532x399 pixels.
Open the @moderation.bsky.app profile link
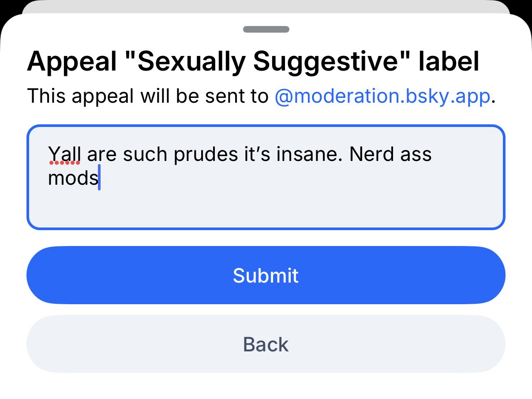pyautogui.click(x=382, y=96)
